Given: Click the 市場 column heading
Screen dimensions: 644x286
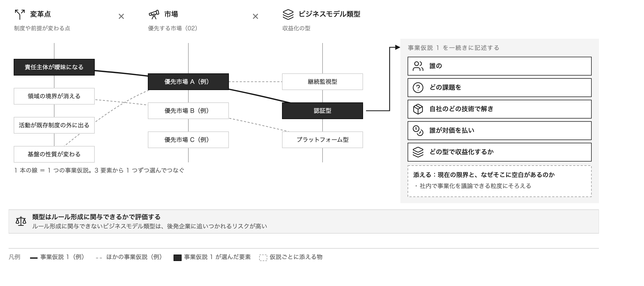Looking at the screenshot, I should coord(171,14).
